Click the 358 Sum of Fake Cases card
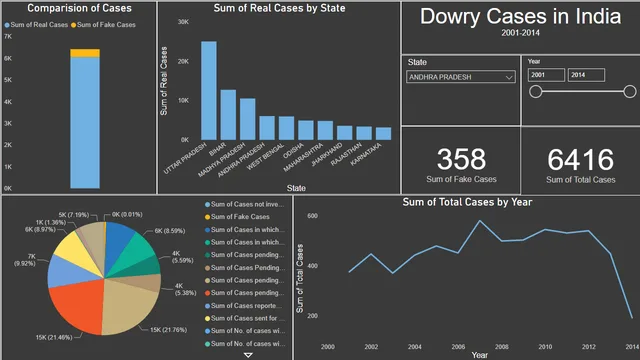Screen dimensions: 640x360 coord(461,160)
